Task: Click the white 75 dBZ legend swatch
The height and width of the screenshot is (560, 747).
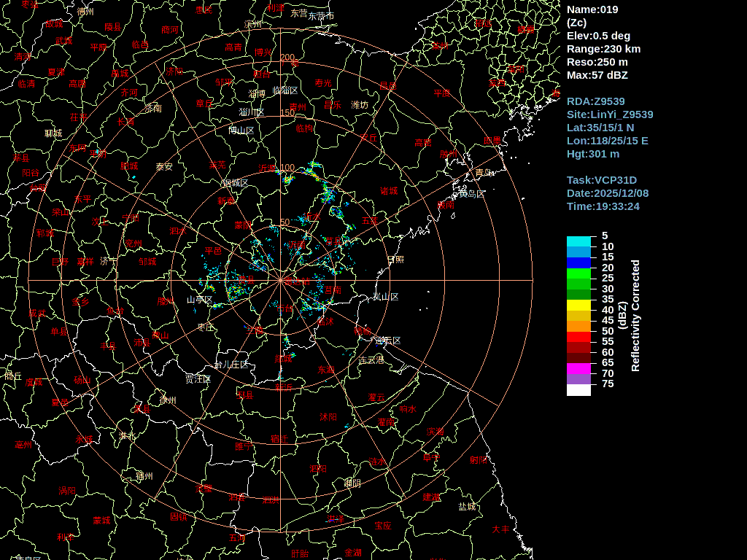Action: coord(578,389)
